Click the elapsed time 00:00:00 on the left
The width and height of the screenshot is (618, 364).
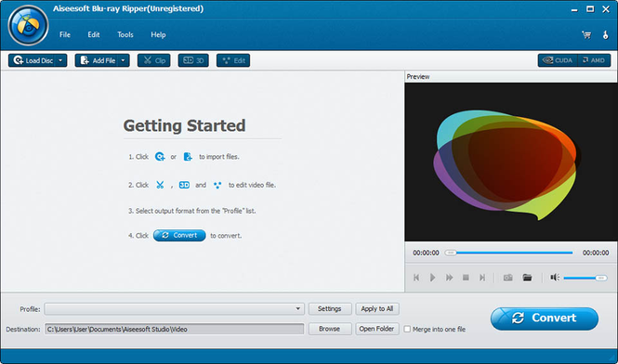[426, 253]
